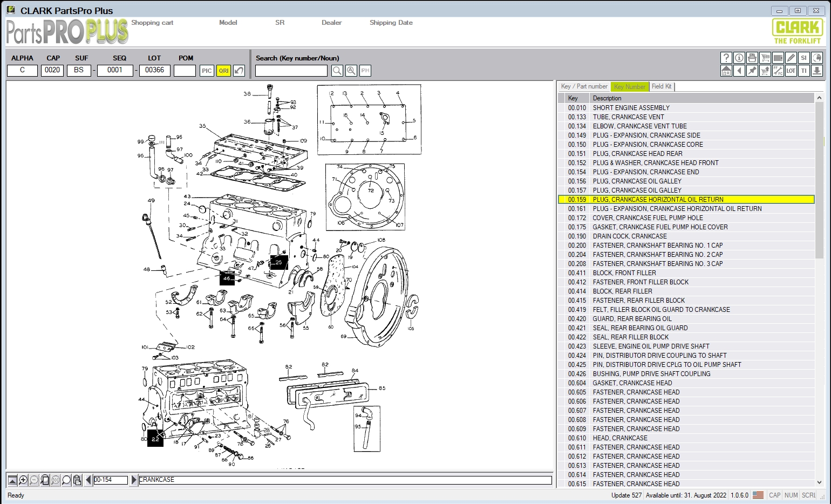Click the LOT button in toolbar
Viewport: 831px width, 504px height.
(x=791, y=71)
